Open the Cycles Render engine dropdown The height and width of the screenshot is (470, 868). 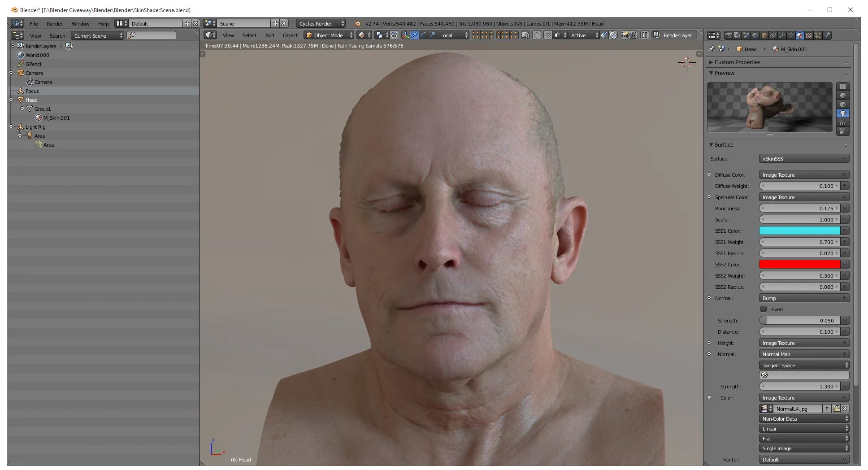tap(321, 24)
